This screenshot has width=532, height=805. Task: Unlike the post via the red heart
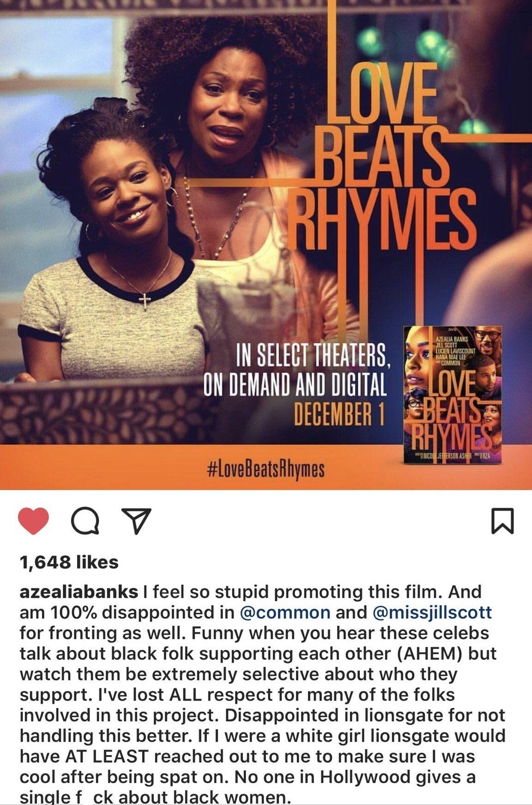(34, 521)
